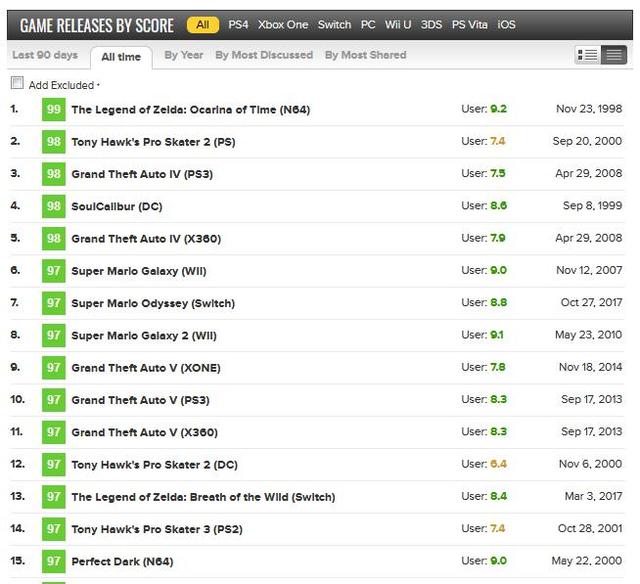Open Grand Theft Auto V (X360)

[144, 432]
